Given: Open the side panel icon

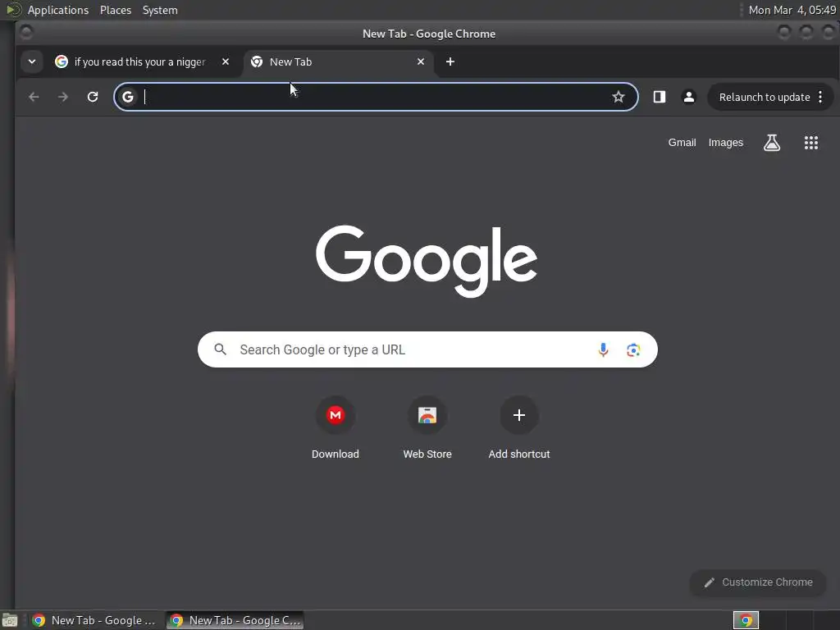Looking at the screenshot, I should point(659,97).
